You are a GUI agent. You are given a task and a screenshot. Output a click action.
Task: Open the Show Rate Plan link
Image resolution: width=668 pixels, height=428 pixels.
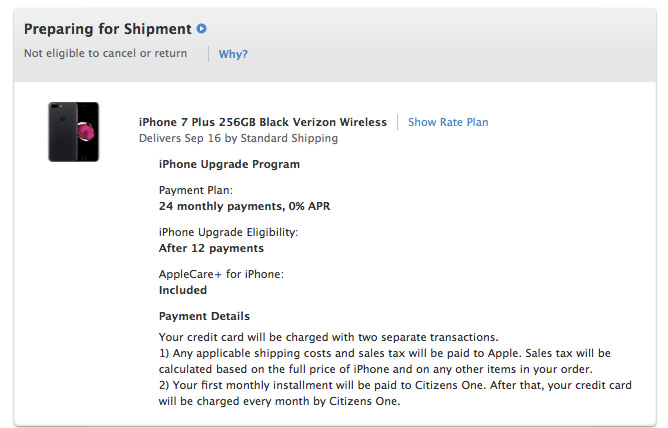click(448, 122)
